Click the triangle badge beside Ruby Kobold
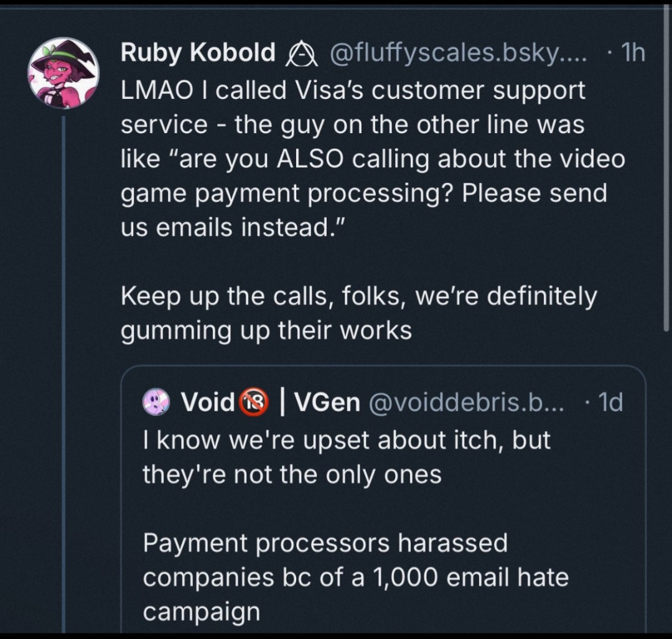672x639 pixels. (301, 55)
